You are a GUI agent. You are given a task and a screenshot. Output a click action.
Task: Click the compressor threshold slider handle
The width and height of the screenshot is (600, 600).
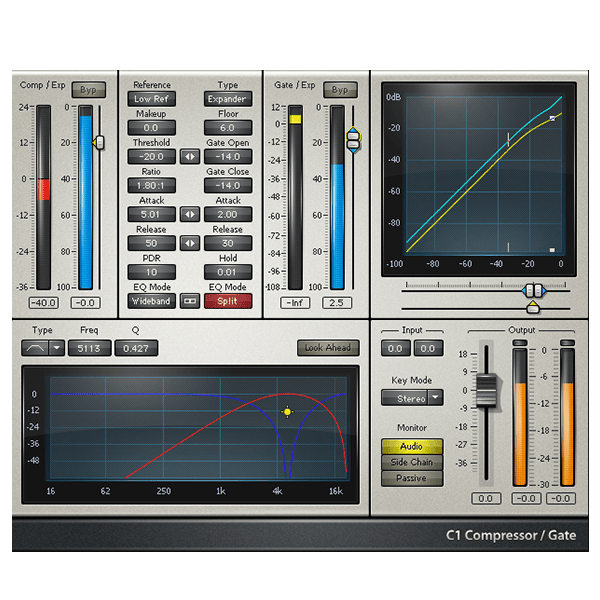(x=99, y=142)
